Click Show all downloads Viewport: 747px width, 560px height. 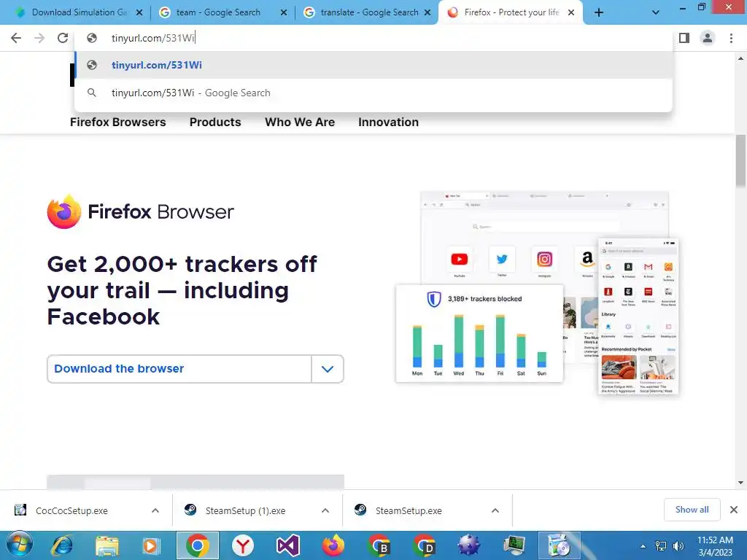692,510
